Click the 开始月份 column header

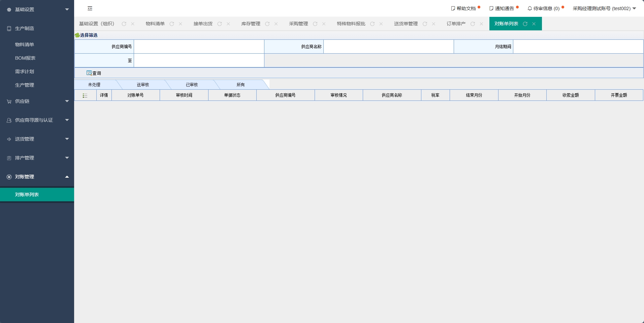(522, 95)
